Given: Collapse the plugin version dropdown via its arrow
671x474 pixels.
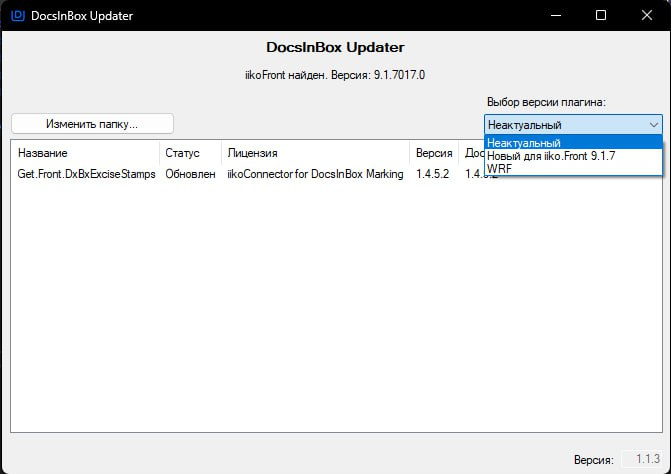Looking at the screenshot, I should coord(653,125).
